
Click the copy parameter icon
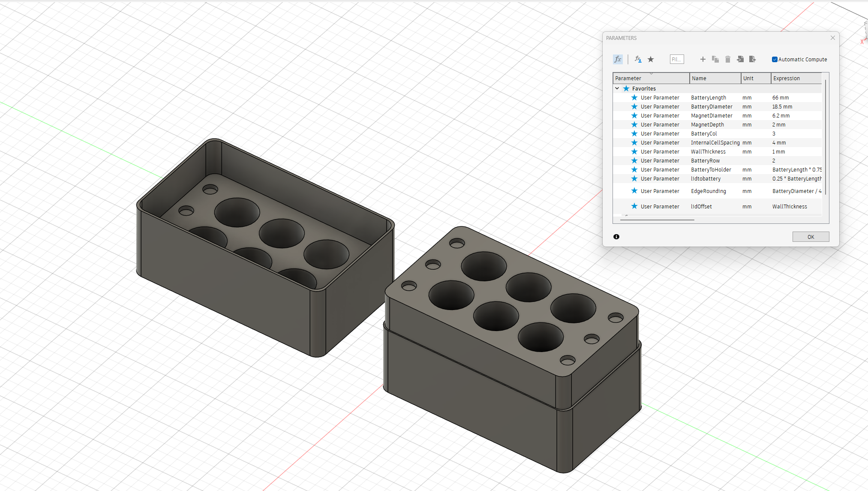715,59
